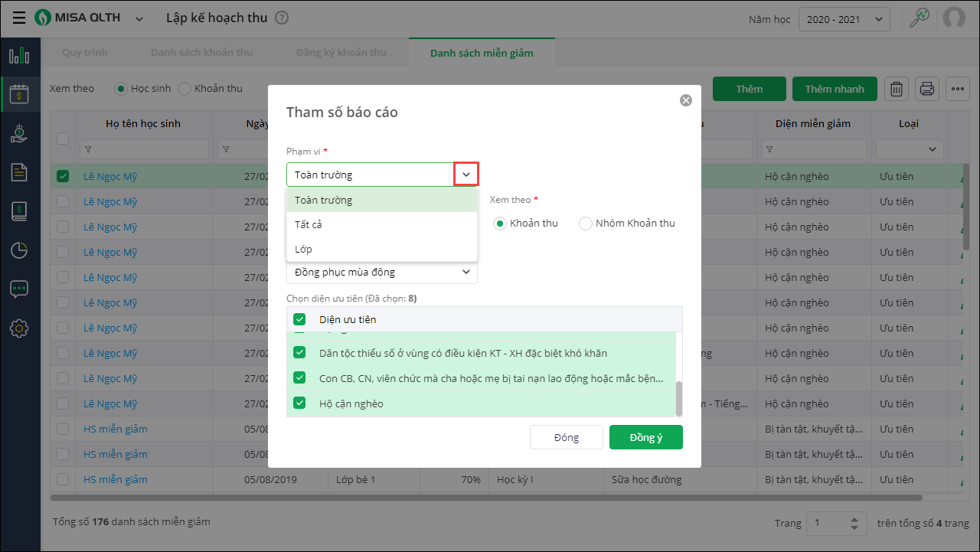Click the printer icon

(x=927, y=89)
